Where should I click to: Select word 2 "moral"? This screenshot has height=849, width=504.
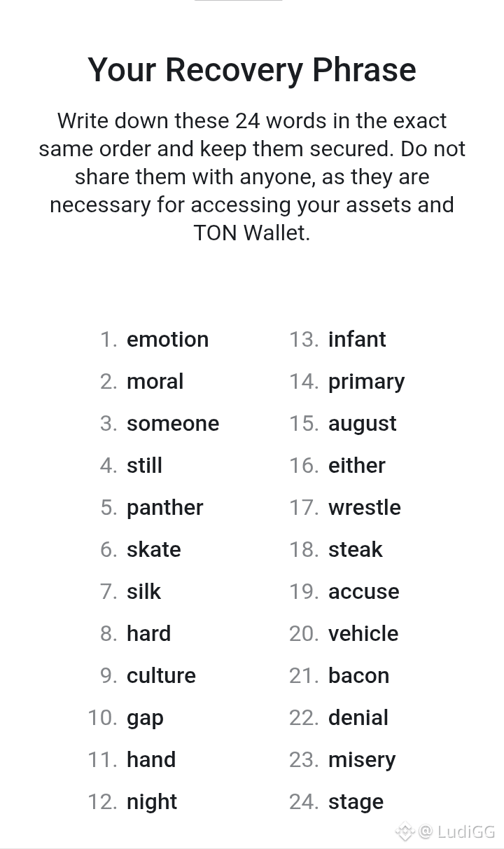(155, 382)
